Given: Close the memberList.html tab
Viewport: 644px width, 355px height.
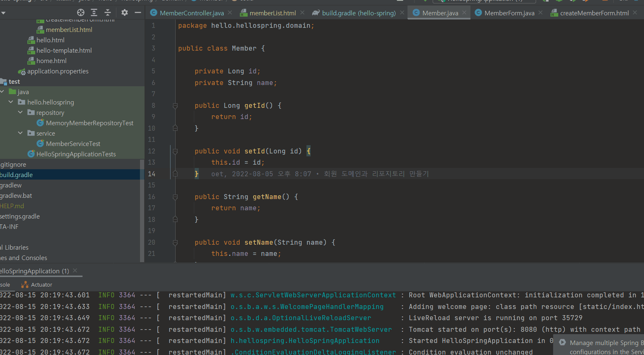Looking at the screenshot, I should (302, 13).
